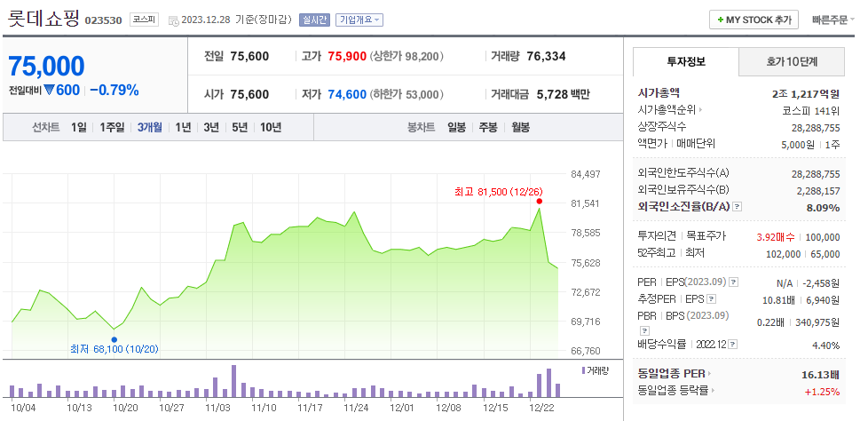The width and height of the screenshot is (868, 421).
Task: Click the 8.09% foreign ownership value
Action: point(825,209)
